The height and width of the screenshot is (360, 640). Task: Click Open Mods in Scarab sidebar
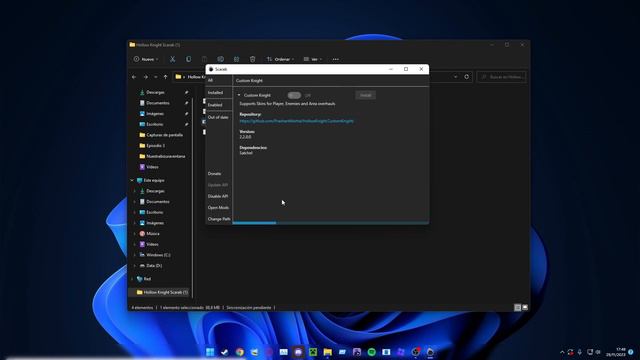[x=219, y=208]
